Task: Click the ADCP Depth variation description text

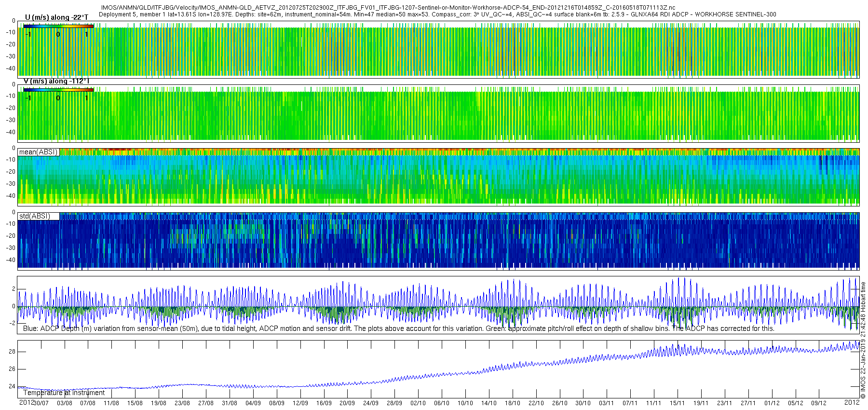Action: [399, 328]
